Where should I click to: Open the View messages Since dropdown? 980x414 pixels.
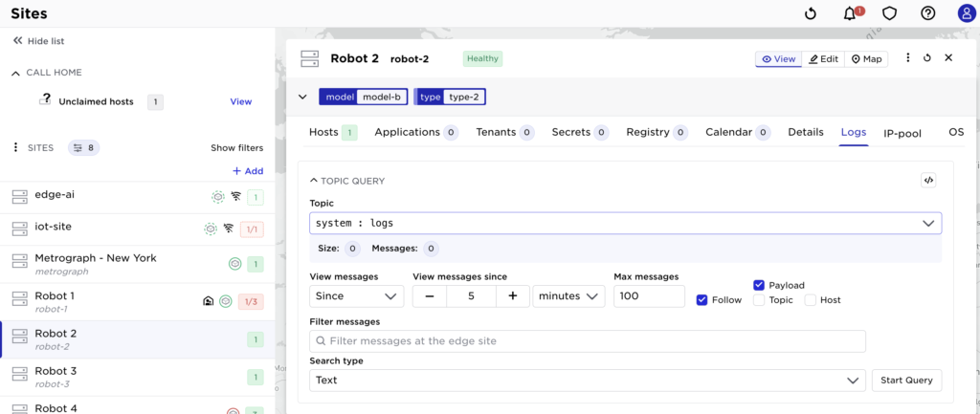(356, 296)
